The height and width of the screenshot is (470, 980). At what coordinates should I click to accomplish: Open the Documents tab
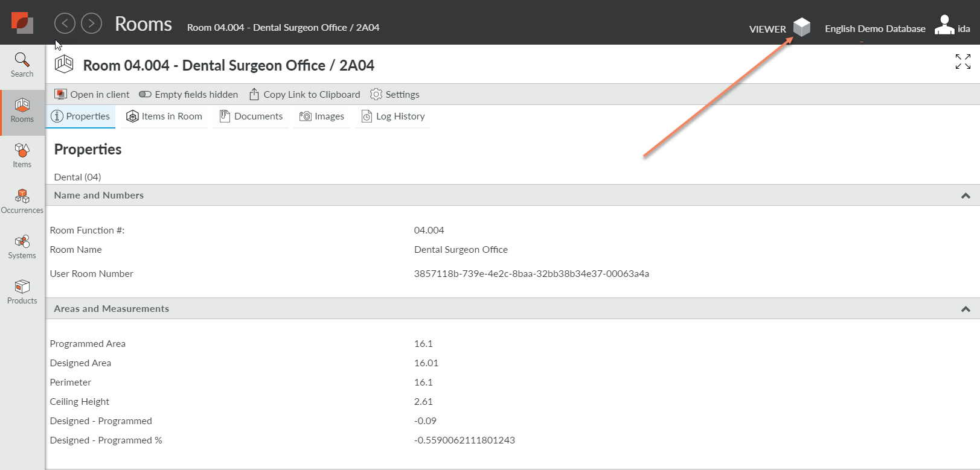251,116
